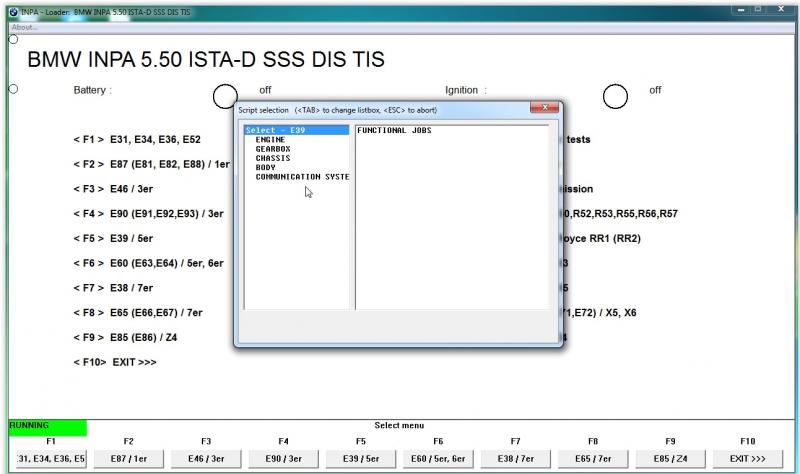The width and height of the screenshot is (800, 474).
Task: Click the EXIT >>> button
Action: click(746, 459)
